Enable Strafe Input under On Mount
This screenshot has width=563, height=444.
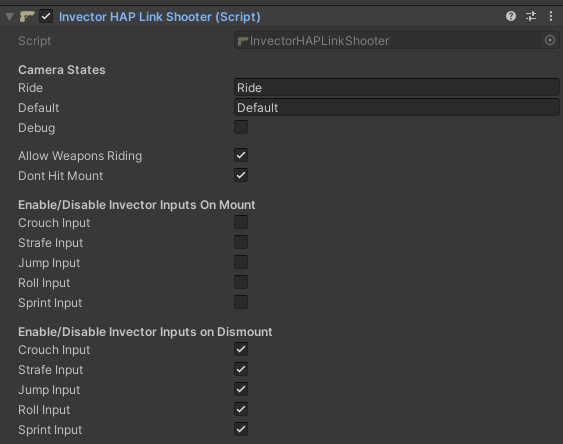pyautogui.click(x=241, y=242)
